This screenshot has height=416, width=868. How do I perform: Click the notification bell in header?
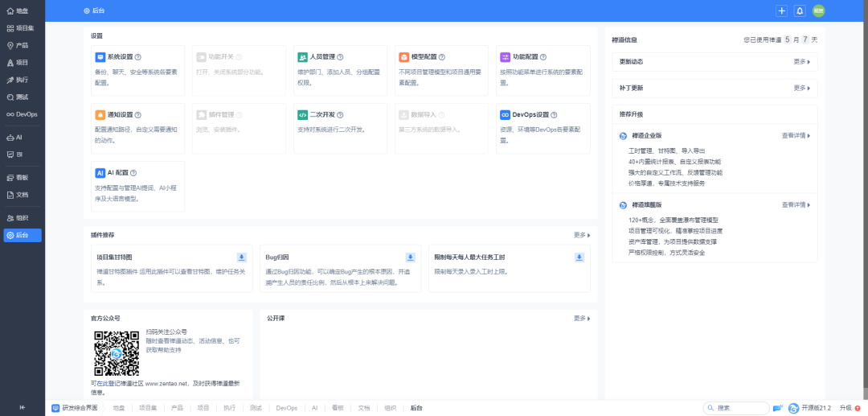click(x=800, y=10)
